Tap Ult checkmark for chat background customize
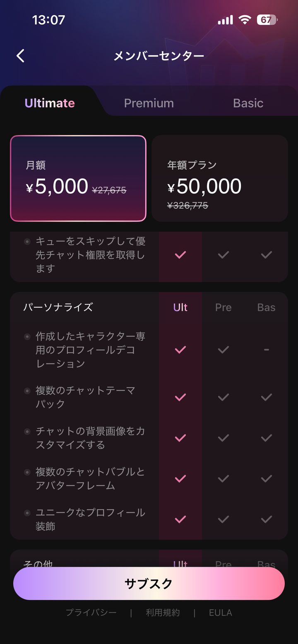 (x=180, y=438)
